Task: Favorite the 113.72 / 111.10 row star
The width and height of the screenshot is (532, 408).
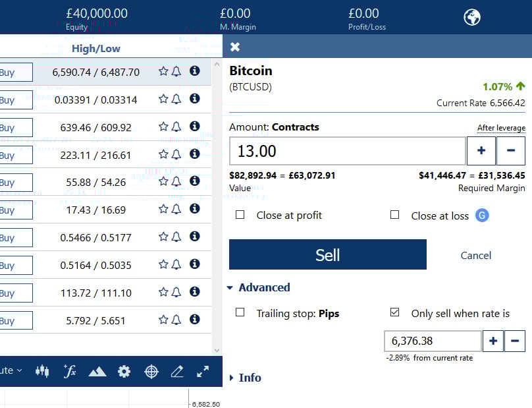Action: [x=163, y=292]
